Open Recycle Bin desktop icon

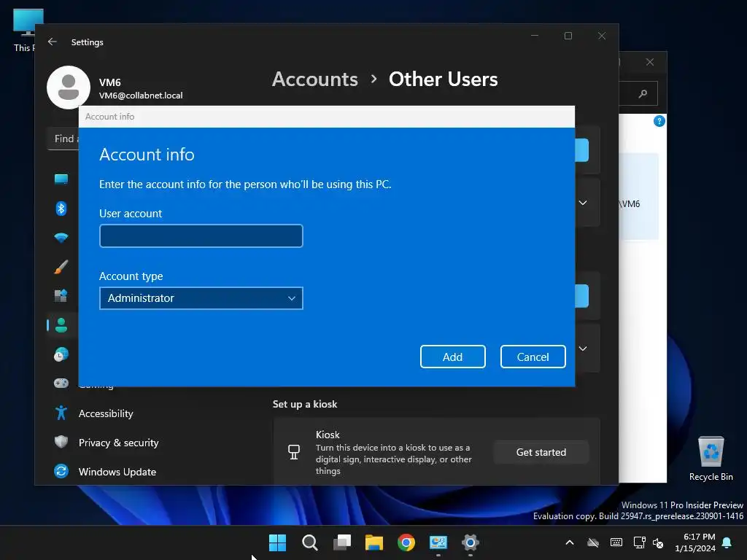(711, 459)
